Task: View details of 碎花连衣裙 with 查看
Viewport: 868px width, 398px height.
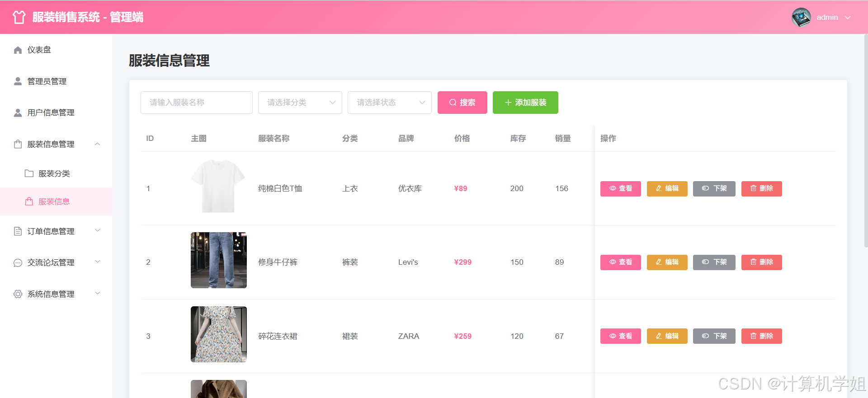Action: pos(621,336)
